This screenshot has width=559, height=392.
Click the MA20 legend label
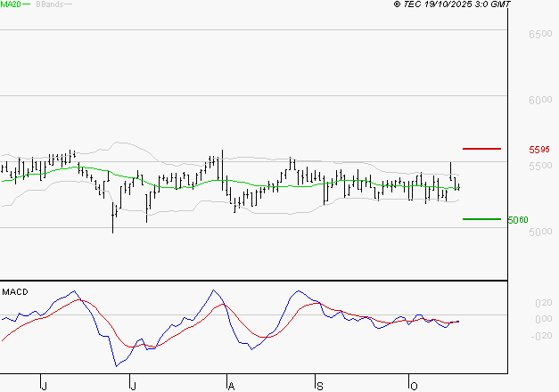[x=10, y=4]
